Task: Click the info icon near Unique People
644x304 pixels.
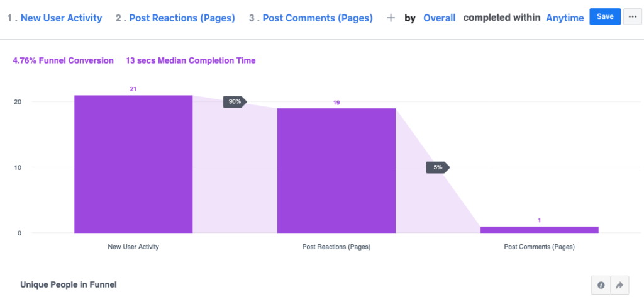Action: pos(601,285)
